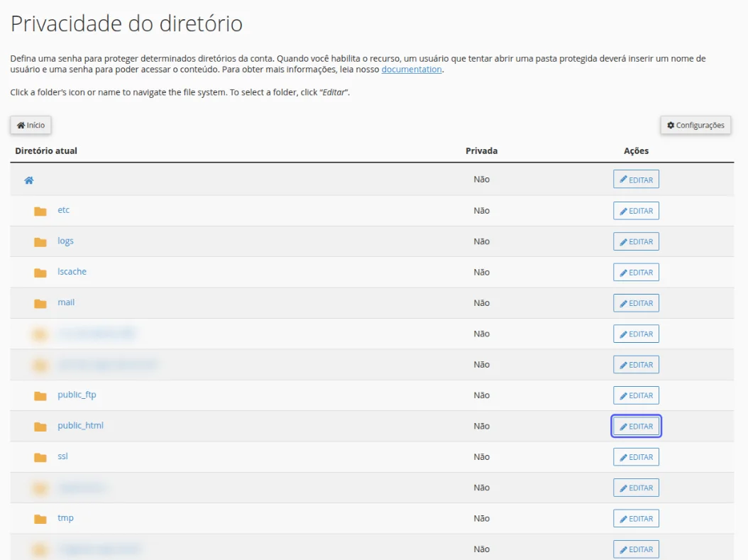Screen dimensions: 748x560
Task: Click the Não value in etc row
Action: 481,210
